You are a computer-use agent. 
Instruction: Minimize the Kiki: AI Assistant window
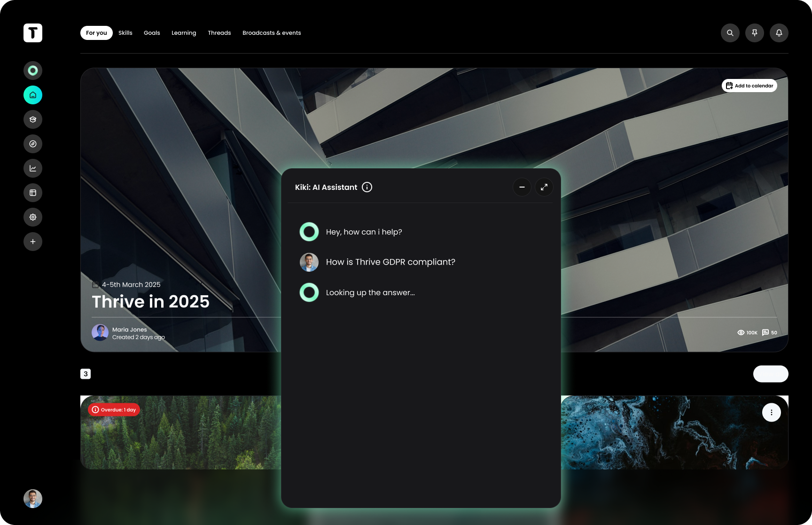pyautogui.click(x=522, y=187)
